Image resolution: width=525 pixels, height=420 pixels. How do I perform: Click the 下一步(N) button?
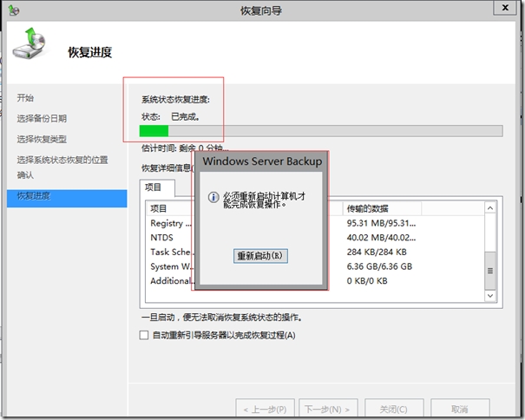(x=328, y=409)
